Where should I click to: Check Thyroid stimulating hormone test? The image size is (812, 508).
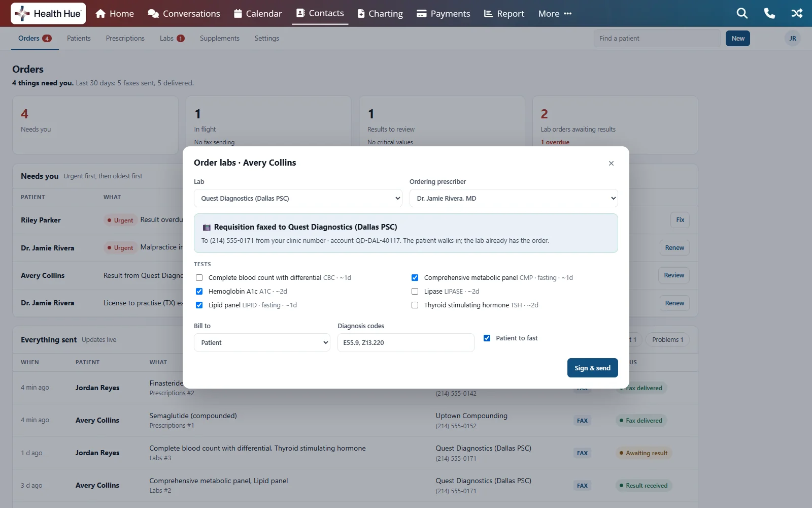click(415, 305)
